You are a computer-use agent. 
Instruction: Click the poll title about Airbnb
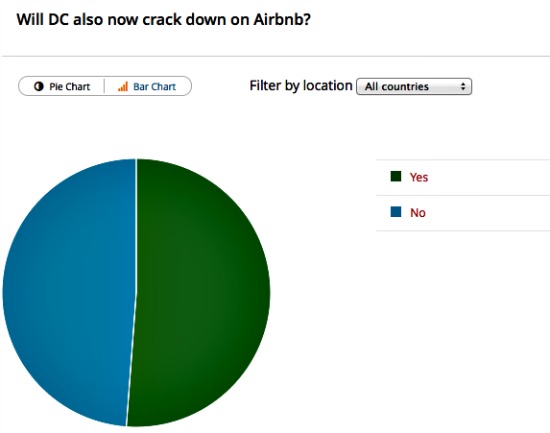pyautogui.click(x=163, y=19)
